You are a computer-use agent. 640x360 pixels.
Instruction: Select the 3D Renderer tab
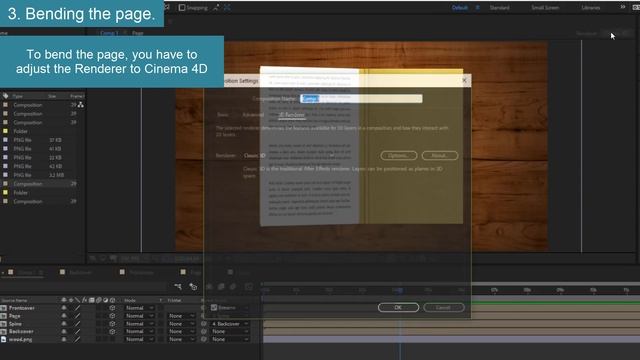tap(291, 115)
